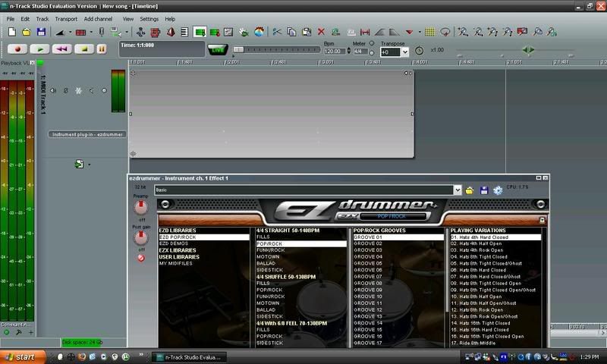Open the Transpose dropdown
The width and height of the screenshot is (607, 364).
click(x=405, y=52)
